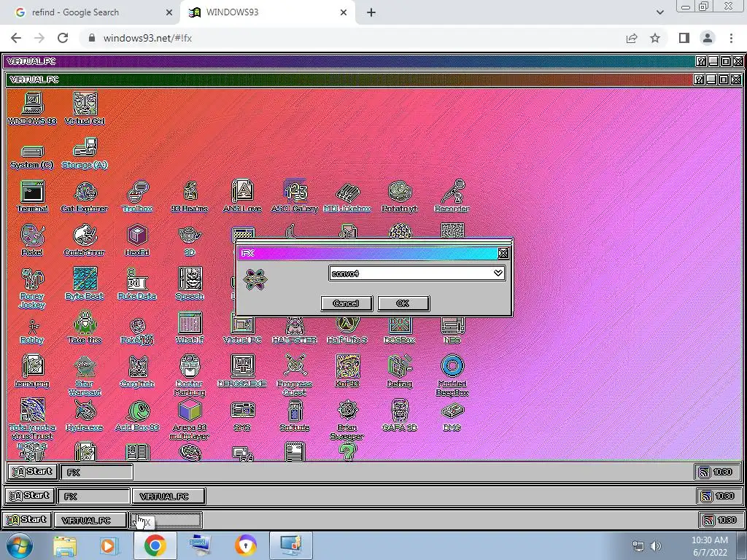Viewport: 747px width, 560px height.
Task: Open ASCII Gallery icon
Action: click(x=295, y=196)
